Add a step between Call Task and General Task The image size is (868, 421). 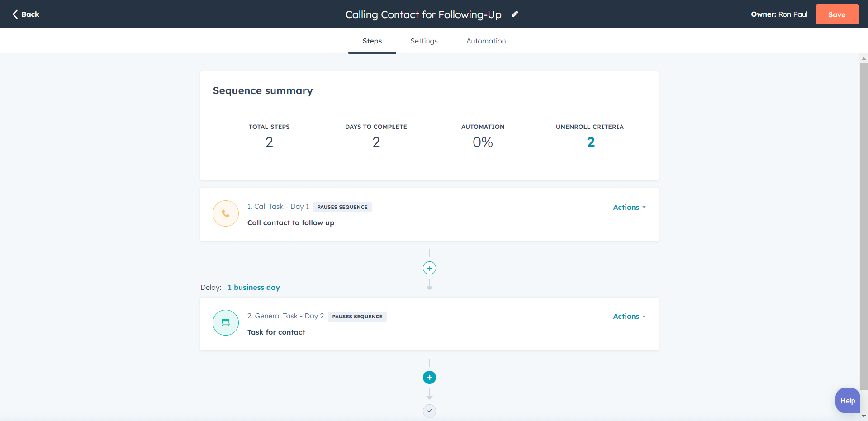click(429, 268)
